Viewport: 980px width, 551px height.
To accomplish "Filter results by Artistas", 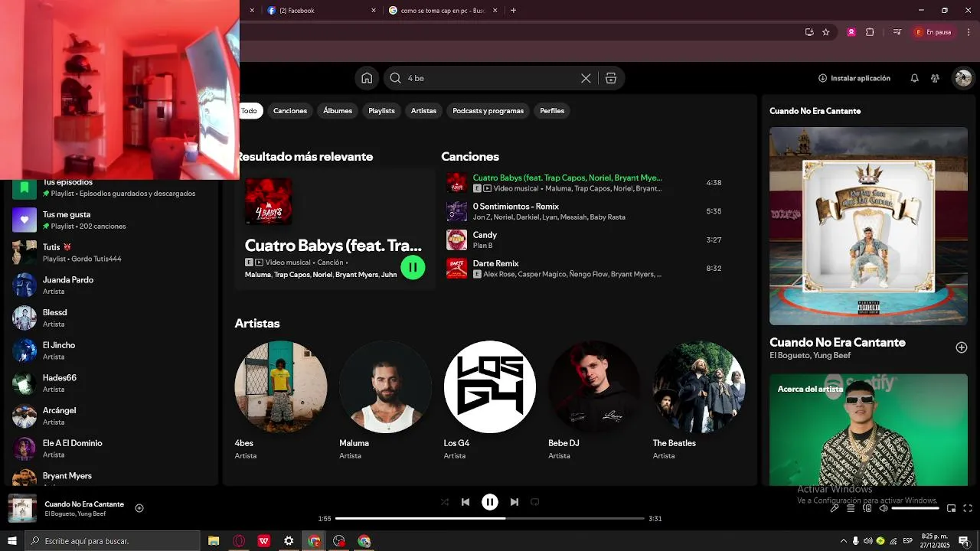I will tap(423, 111).
